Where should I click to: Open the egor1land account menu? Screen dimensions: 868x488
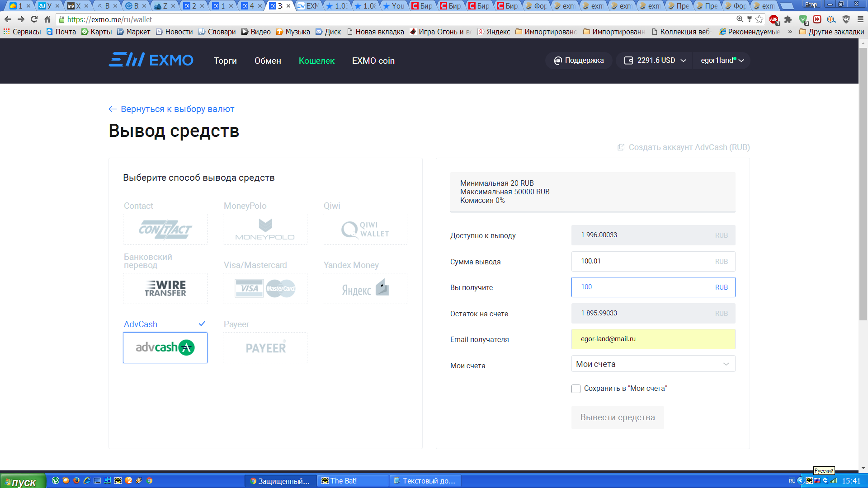pos(722,61)
